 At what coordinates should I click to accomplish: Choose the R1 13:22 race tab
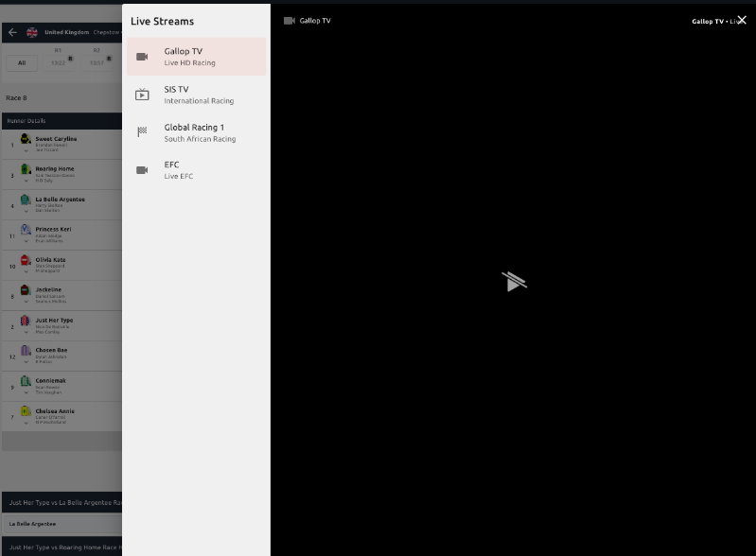coord(58,58)
